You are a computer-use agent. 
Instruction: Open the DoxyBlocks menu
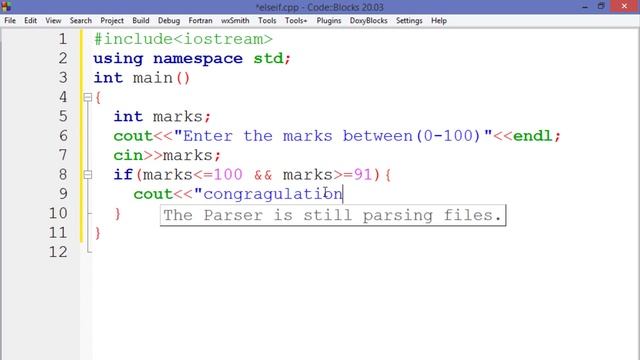click(x=368, y=20)
